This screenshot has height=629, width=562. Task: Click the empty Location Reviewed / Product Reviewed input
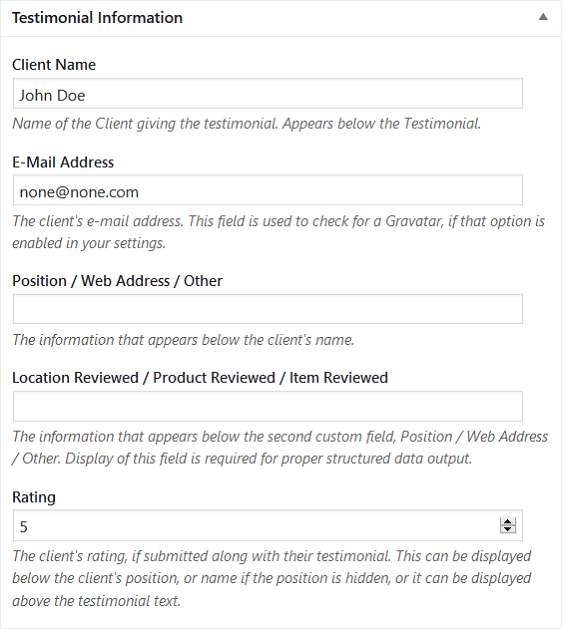click(x=268, y=406)
